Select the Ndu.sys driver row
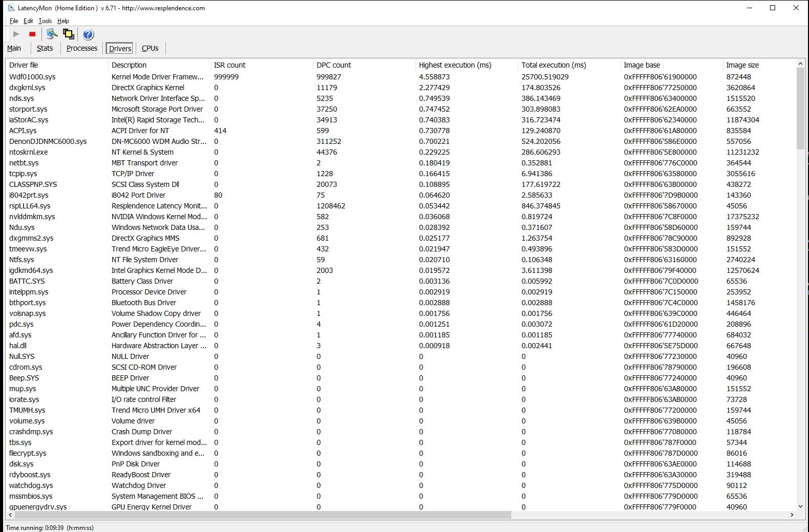809x532 pixels. (401, 227)
